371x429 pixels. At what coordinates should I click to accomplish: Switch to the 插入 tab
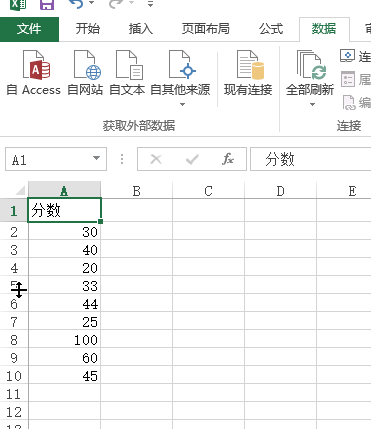[x=141, y=29]
